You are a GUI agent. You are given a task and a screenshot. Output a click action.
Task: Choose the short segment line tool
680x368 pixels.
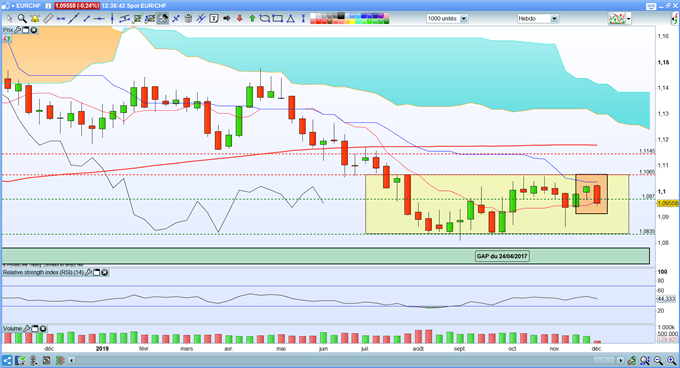point(86,18)
